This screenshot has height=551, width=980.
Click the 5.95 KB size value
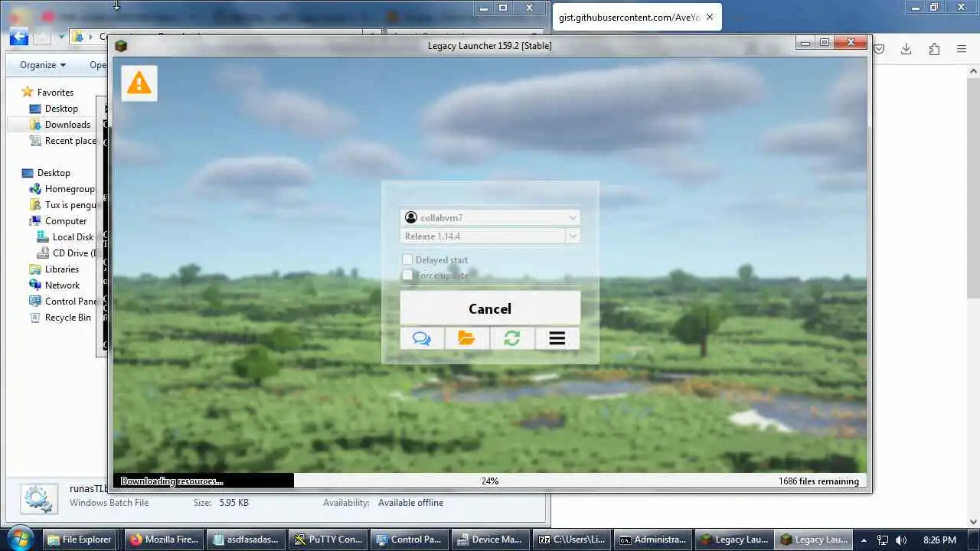coord(233,503)
